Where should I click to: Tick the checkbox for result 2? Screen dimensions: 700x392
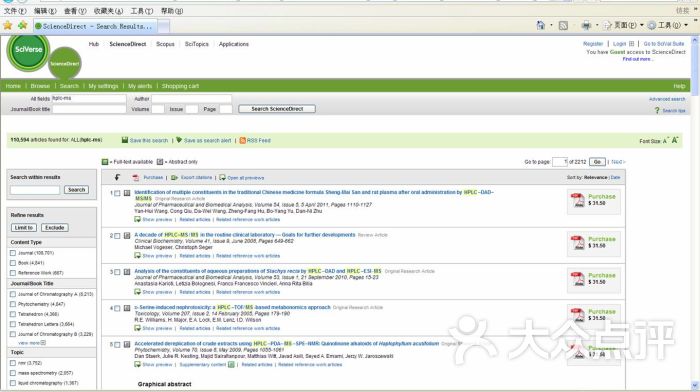pyautogui.click(x=117, y=236)
